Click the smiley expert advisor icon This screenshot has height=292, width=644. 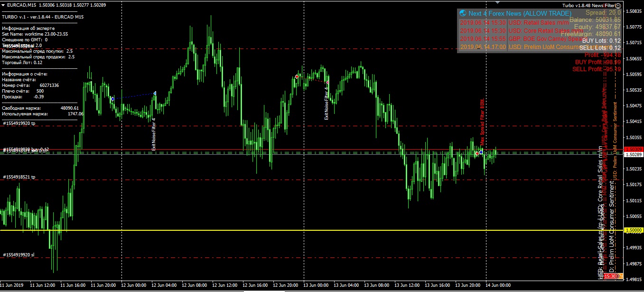click(617, 5)
